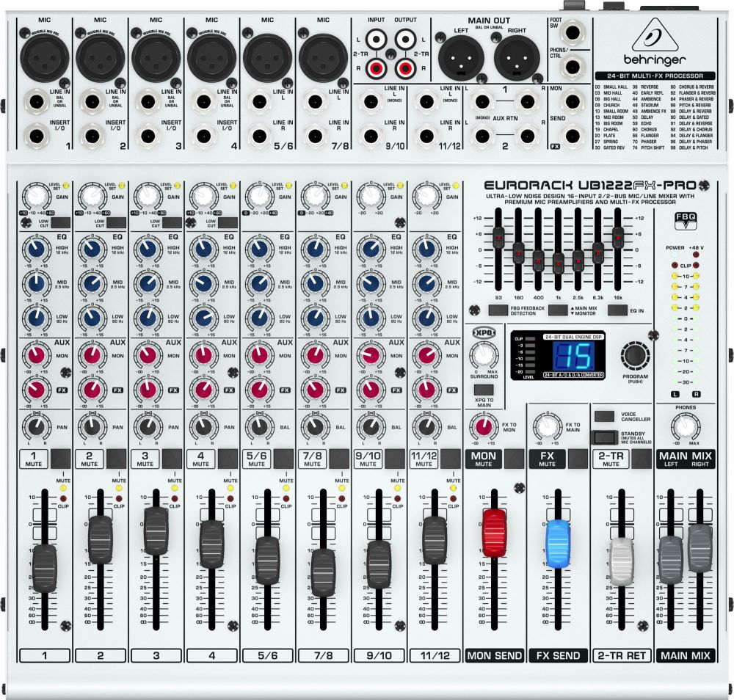
Task: Toggle the VOICE CANCELLER button
Action: (x=606, y=417)
